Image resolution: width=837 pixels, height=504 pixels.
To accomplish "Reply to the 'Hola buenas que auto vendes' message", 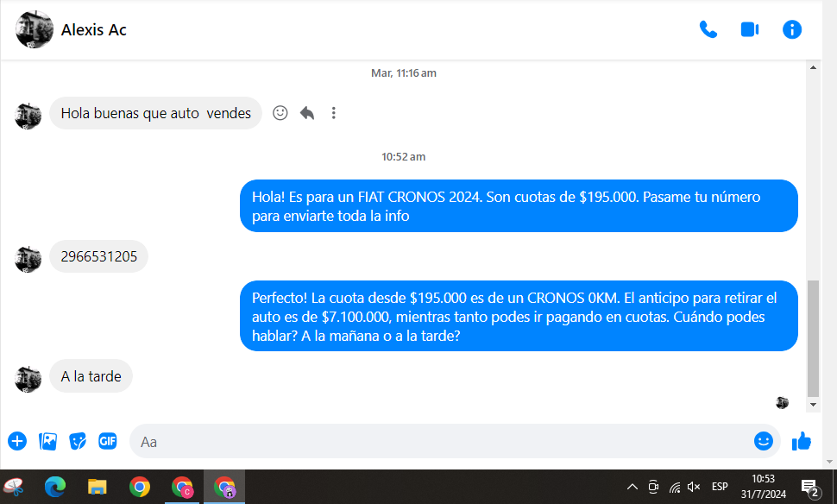I will 306,113.
